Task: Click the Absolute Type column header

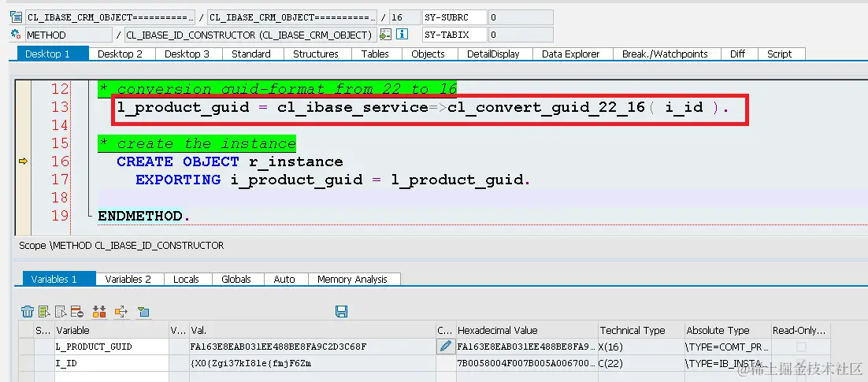Action: pos(727,331)
